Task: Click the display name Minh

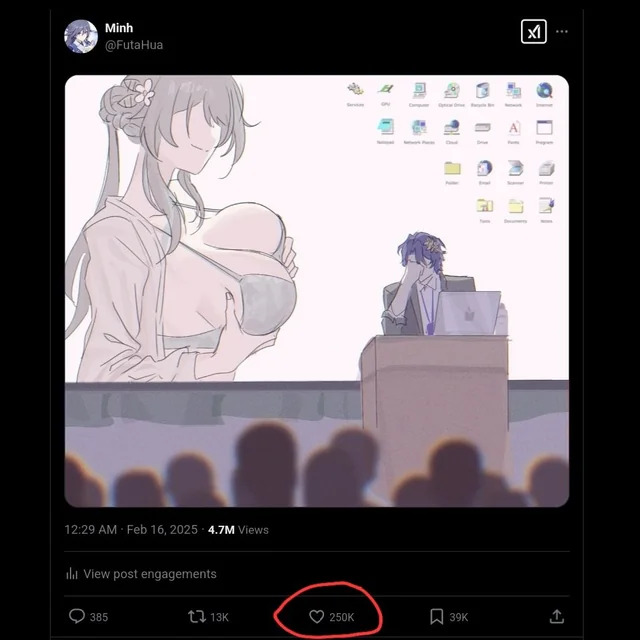Action: tap(119, 28)
